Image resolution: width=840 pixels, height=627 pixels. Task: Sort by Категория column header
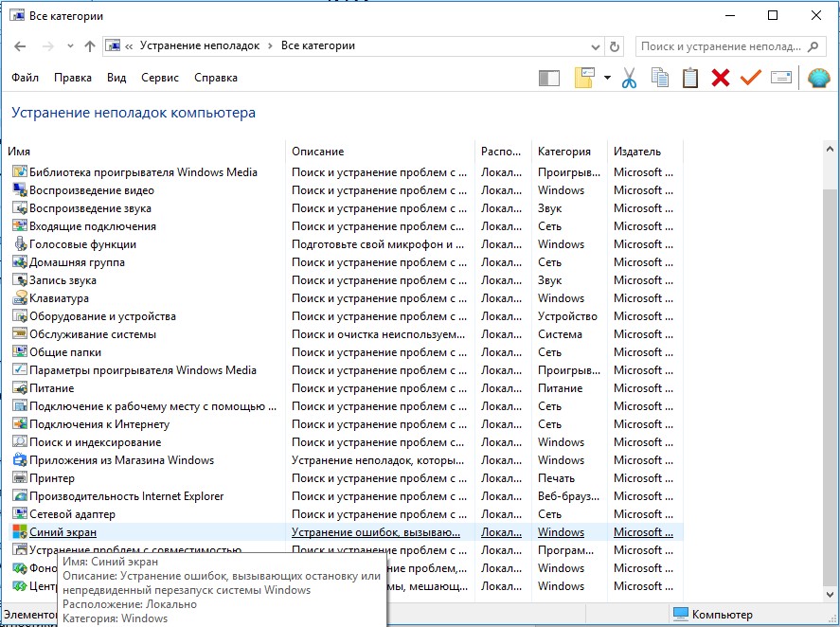coord(564,152)
